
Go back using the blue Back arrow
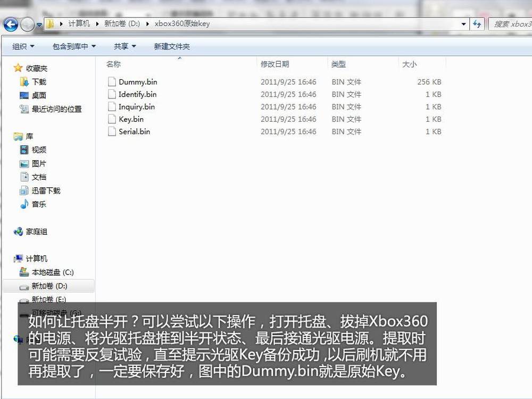pos(11,24)
